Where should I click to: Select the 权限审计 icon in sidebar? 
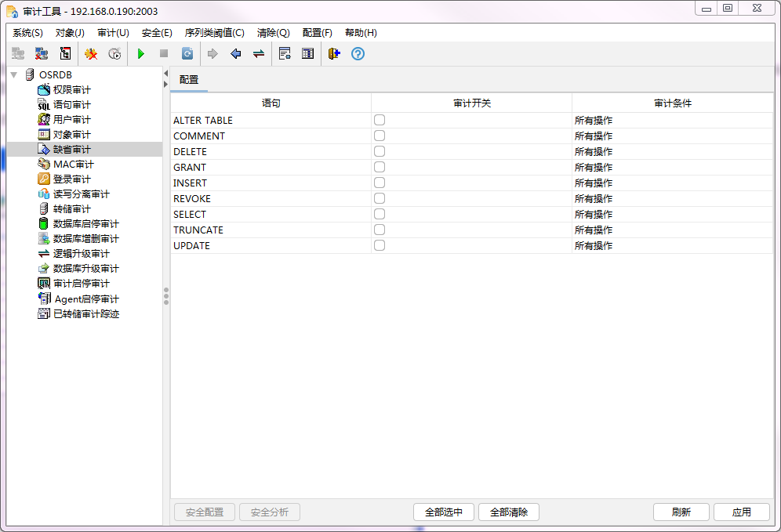tap(45, 89)
